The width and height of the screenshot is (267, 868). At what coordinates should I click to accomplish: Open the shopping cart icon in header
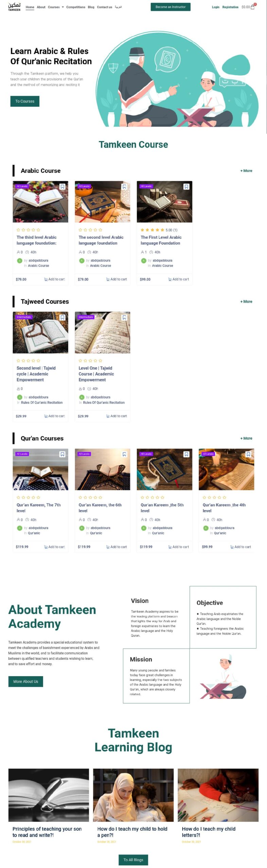pos(252,7)
